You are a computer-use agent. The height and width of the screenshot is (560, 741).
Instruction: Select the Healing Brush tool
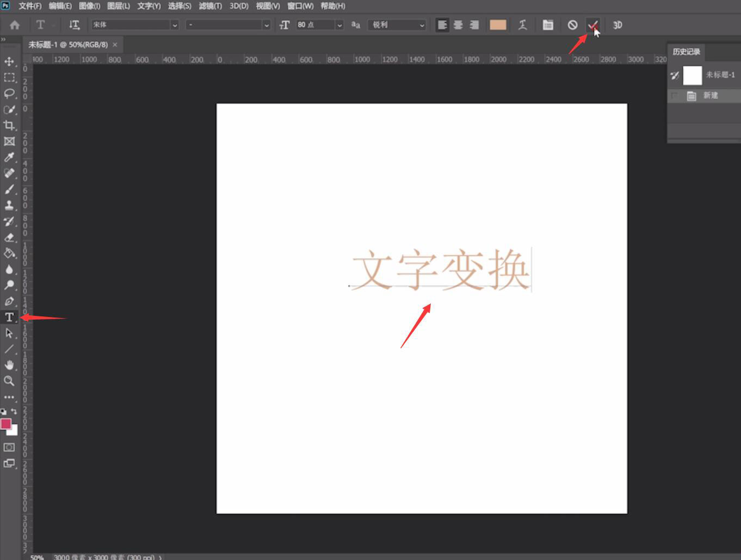coord(9,173)
